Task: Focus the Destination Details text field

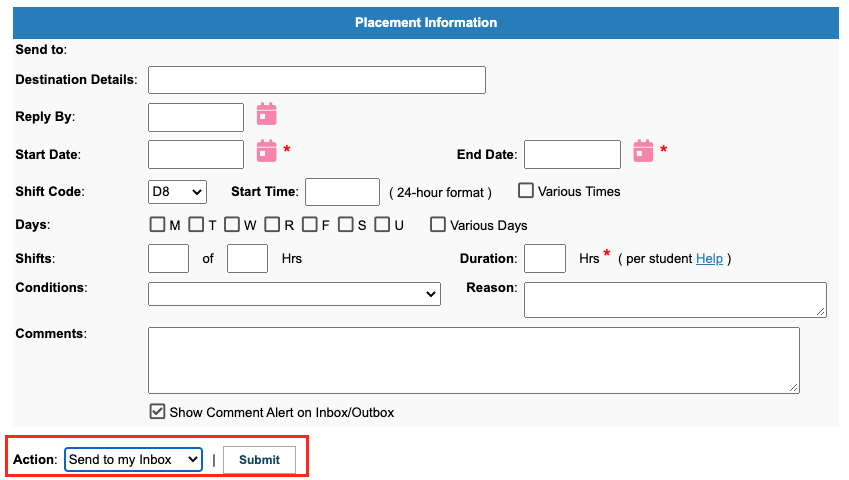Action: (x=317, y=80)
